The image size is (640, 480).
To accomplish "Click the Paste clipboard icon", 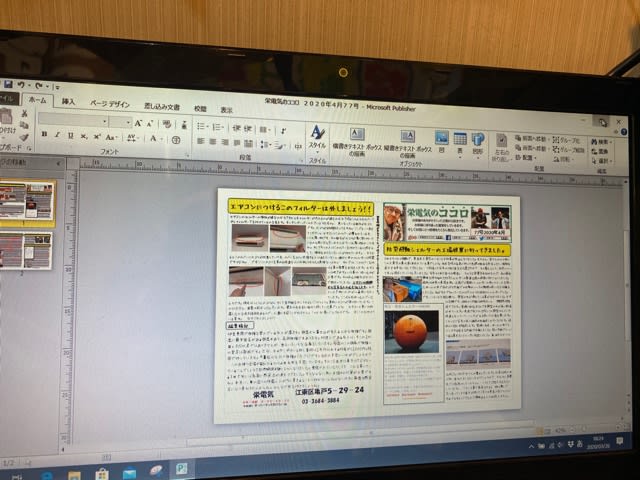I will [6, 116].
